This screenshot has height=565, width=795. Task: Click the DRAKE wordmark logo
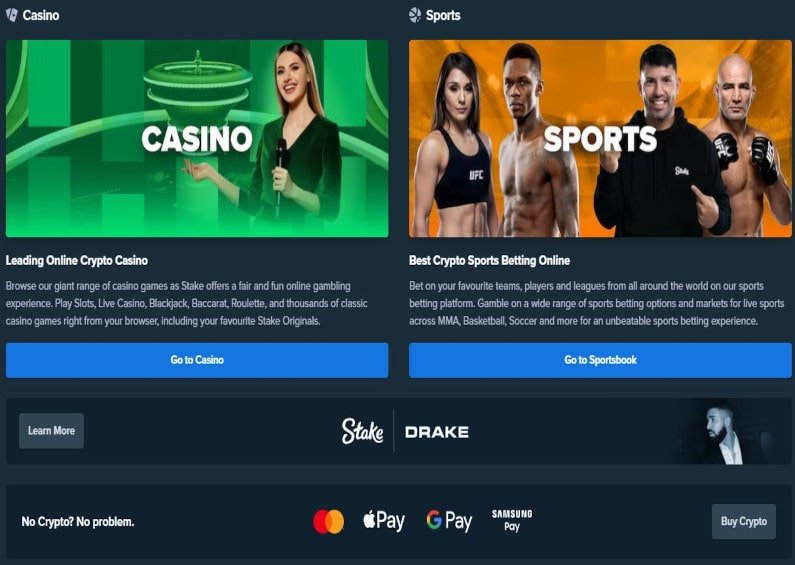(x=437, y=432)
